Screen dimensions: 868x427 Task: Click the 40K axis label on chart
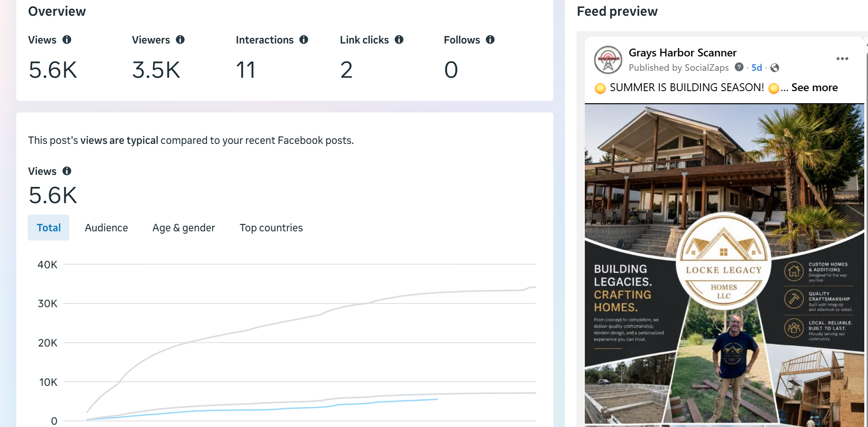pyautogui.click(x=48, y=265)
